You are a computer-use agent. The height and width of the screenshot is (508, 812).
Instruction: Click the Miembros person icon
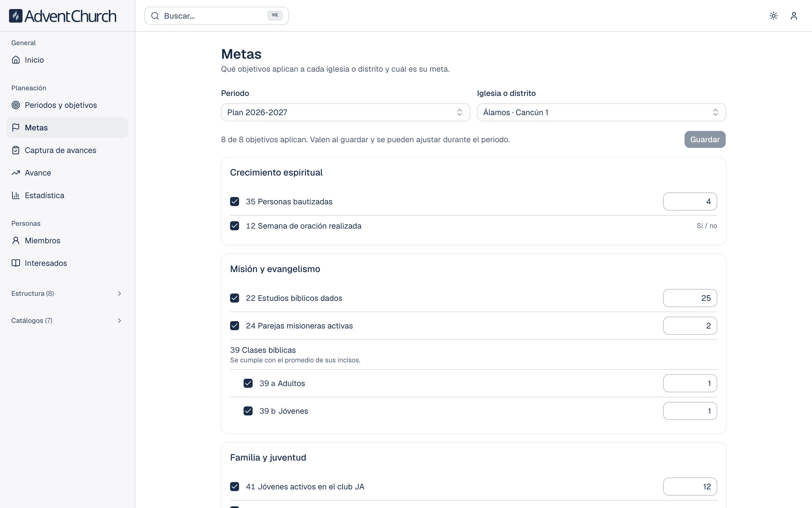(x=16, y=240)
